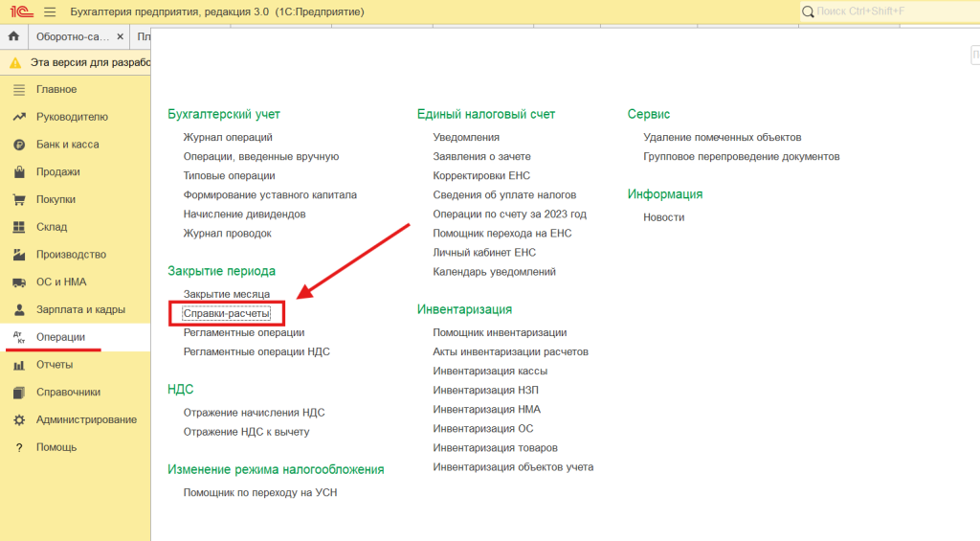The height and width of the screenshot is (541, 980).
Task: Open Журнал операций
Action: point(228,137)
